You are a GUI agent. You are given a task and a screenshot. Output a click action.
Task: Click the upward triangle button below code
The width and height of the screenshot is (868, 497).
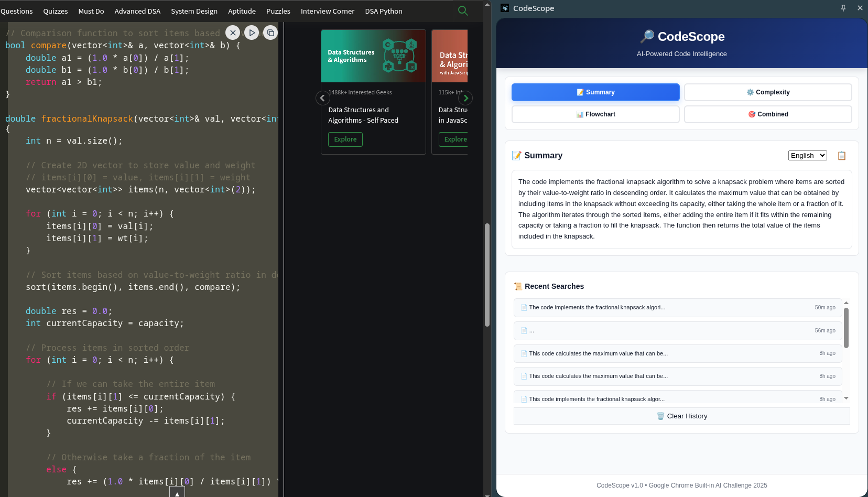point(177,492)
